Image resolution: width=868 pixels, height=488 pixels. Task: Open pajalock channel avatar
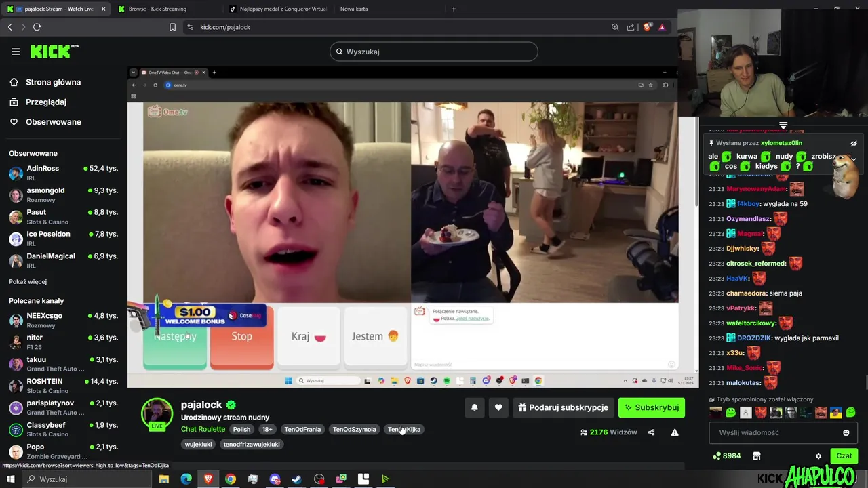(x=157, y=414)
